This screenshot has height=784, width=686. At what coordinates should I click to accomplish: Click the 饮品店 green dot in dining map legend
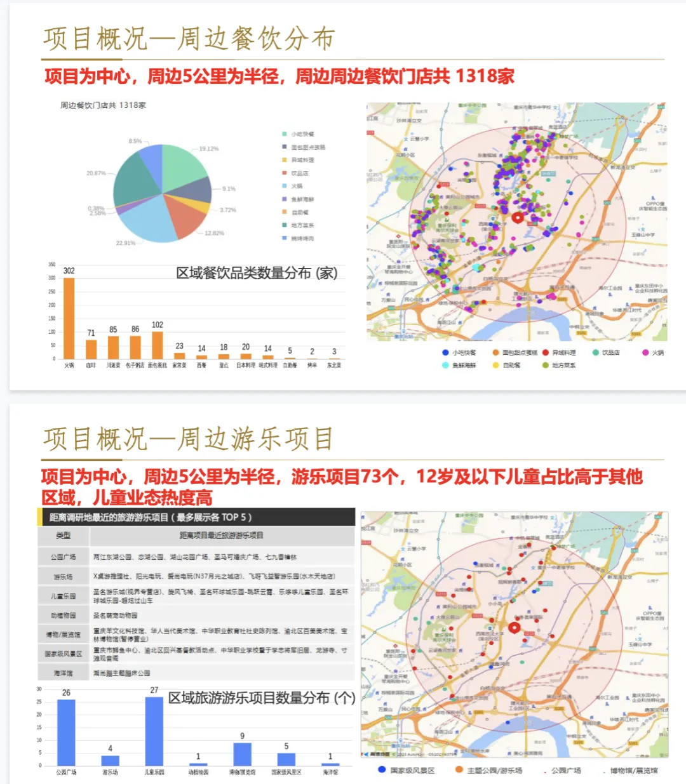tap(595, 352)
